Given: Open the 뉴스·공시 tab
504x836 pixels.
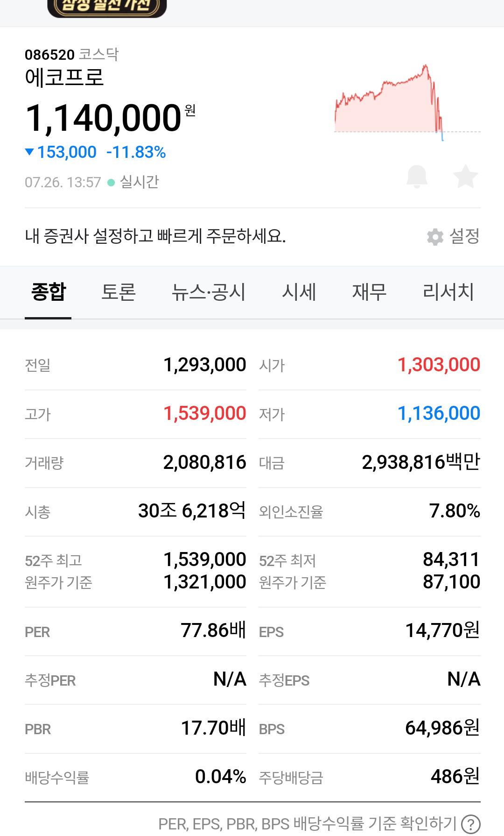Looking at the screenshot, I should click(x=208, y=292).
